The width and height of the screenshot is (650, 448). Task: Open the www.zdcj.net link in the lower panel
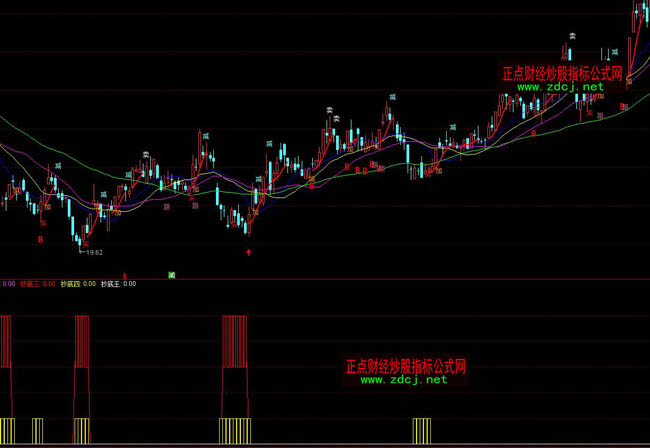tap(403, 380)
